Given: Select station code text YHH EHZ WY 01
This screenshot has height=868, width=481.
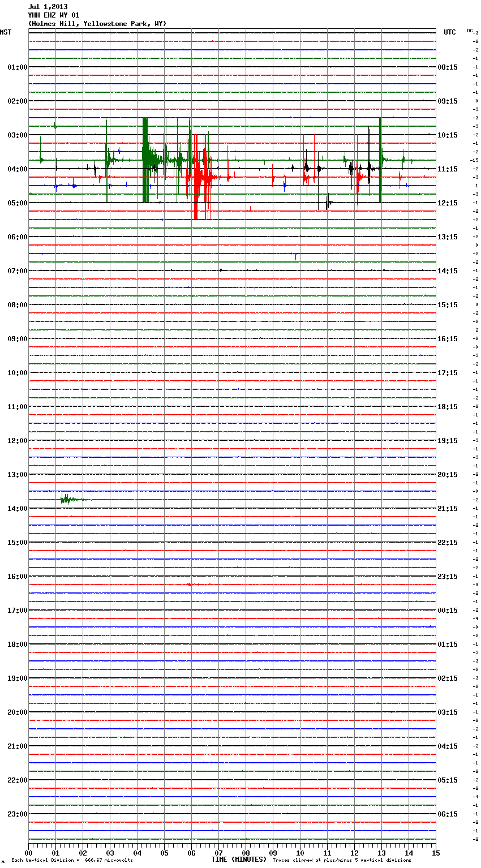Looking at the screenshot, I should pyautogui.click(x=54, y=15).
